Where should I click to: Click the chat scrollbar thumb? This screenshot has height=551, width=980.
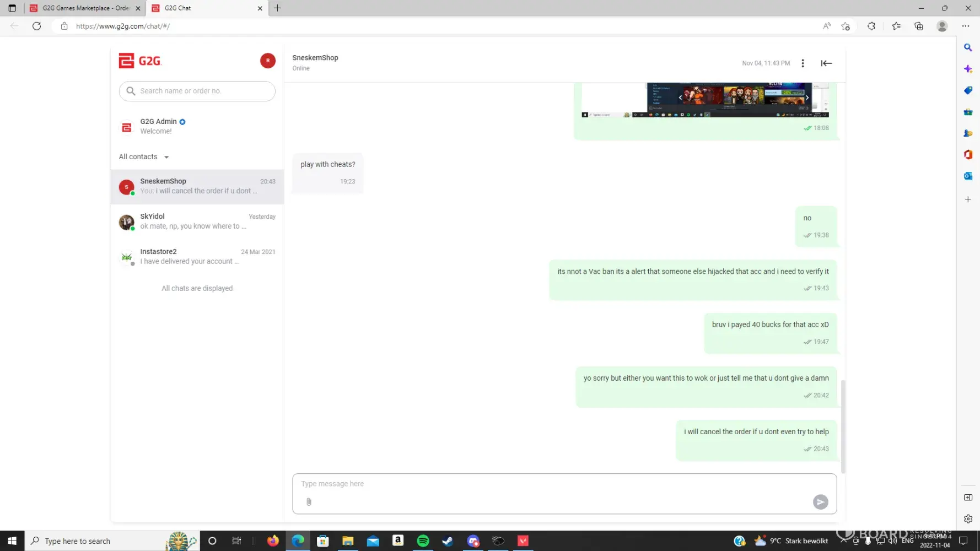tap(843, 426)
